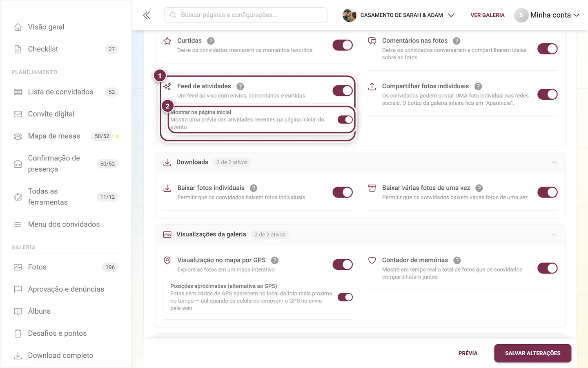Viewport: 588px width, 368px height.
Task: Click the Baixar várias fotos archive icon
Action: coord(372,188)
